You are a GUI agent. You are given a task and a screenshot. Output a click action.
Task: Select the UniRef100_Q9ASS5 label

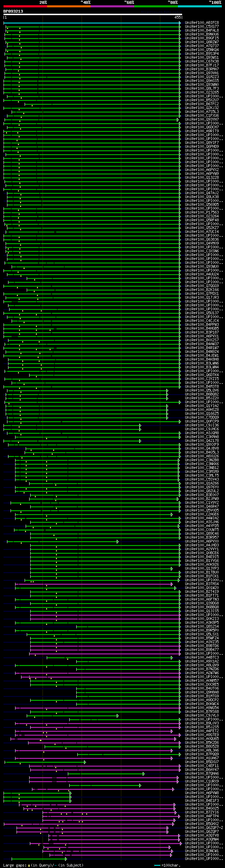(202, 81)
